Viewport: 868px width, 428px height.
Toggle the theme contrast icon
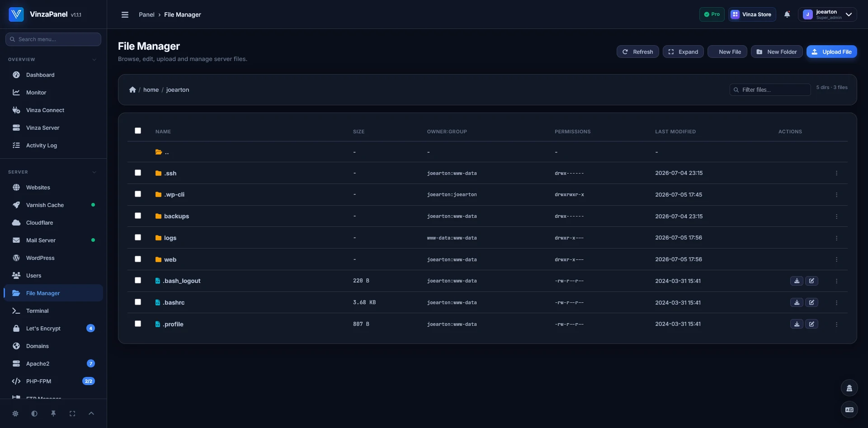point(34,414)
